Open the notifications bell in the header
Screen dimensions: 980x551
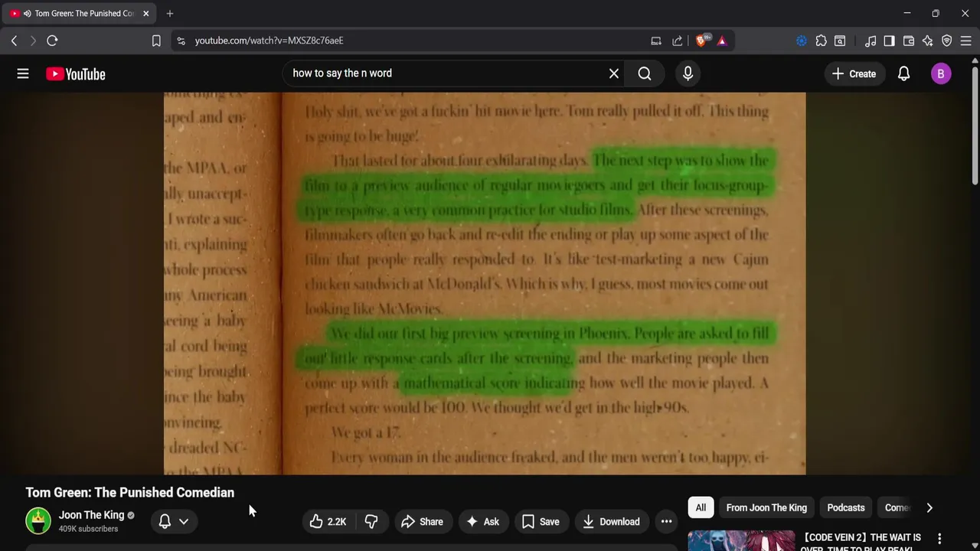click(903, 73)
